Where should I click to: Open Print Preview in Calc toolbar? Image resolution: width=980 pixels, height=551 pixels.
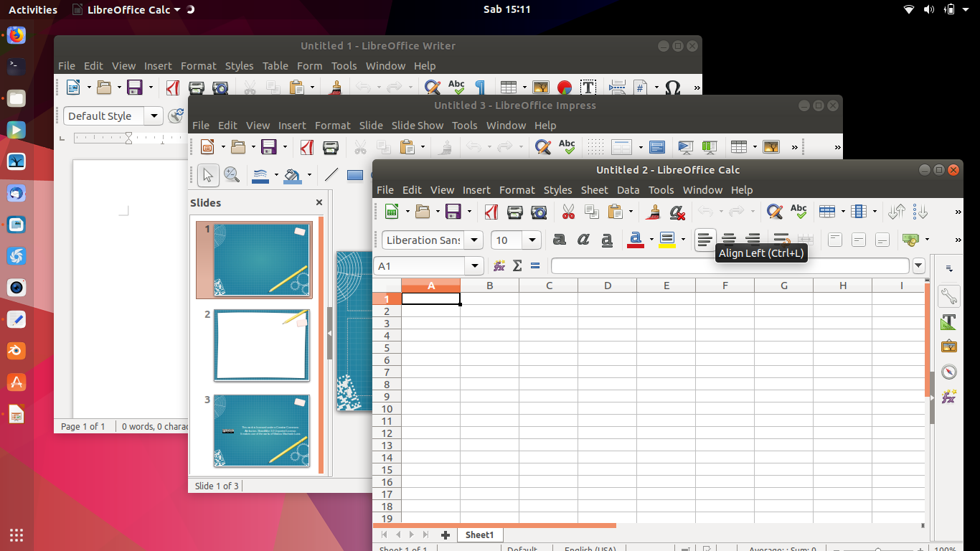pyautogui.click(x=539, y=212)
